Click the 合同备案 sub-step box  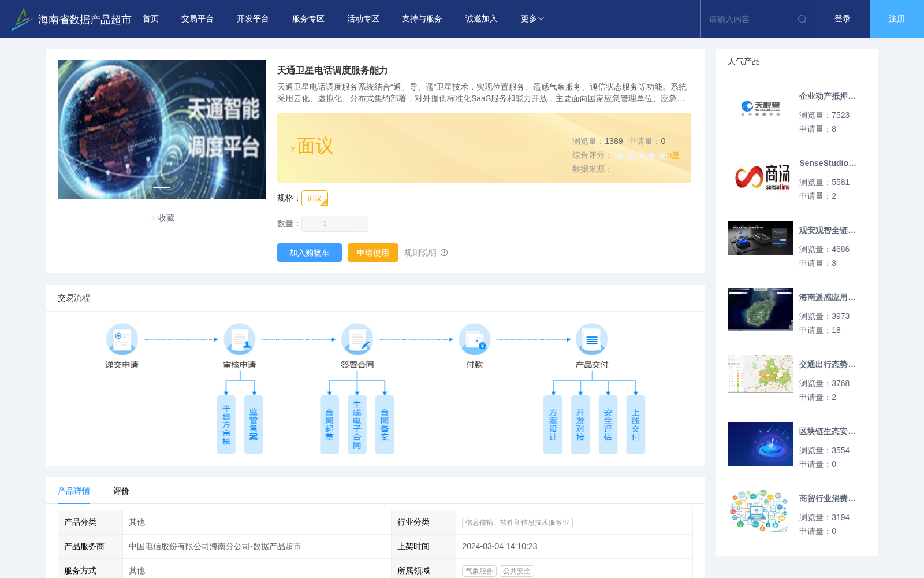[x=385, y=425]
